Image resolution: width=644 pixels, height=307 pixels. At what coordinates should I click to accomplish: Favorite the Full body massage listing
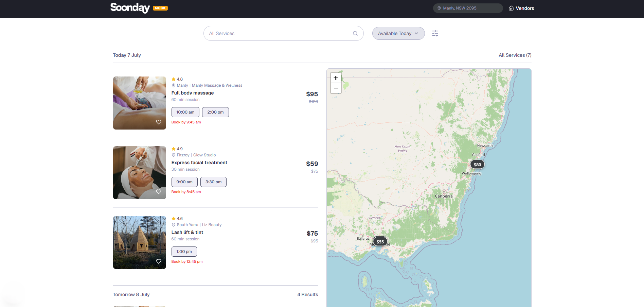point(159,122)
